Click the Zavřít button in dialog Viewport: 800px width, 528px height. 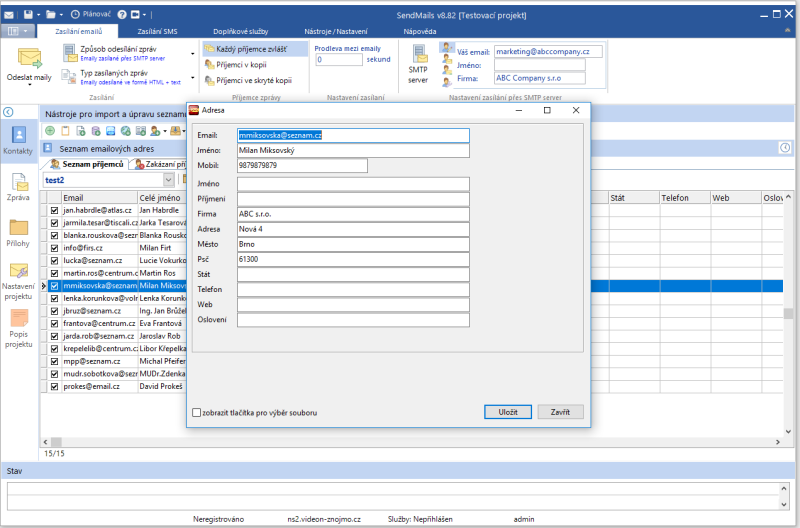tap(560, 412)
